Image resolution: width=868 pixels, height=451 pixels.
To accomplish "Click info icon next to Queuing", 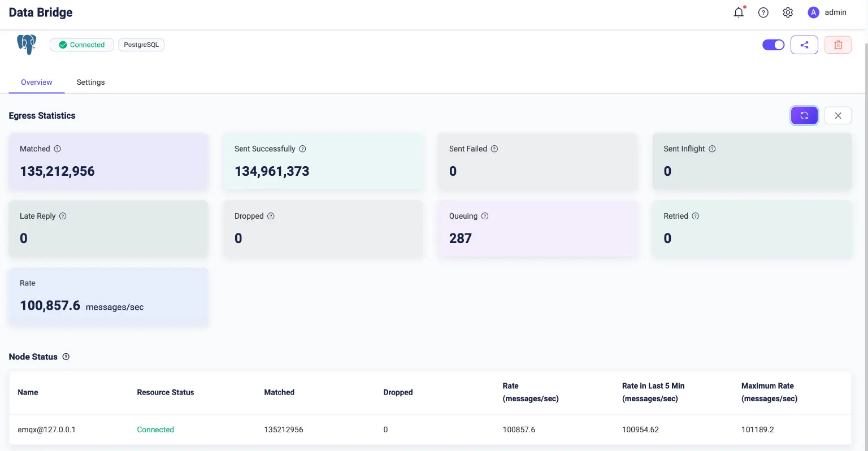I will tap(485, 216).
